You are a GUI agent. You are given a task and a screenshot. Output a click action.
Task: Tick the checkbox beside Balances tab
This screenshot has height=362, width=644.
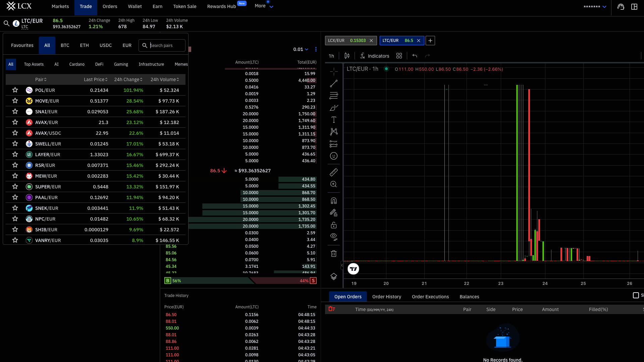(636, 295)
